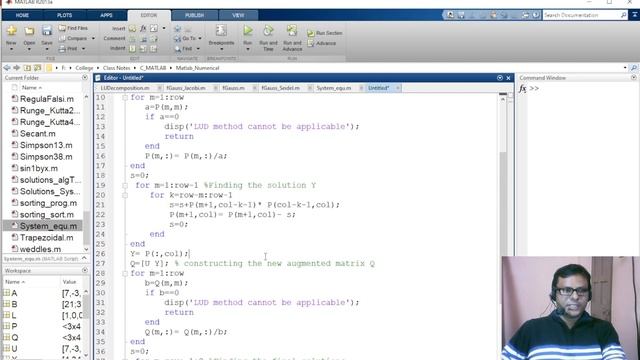Screen dimensions: 640x360
Task: Click the green Run icon
Action: click(x=248, y=31)
